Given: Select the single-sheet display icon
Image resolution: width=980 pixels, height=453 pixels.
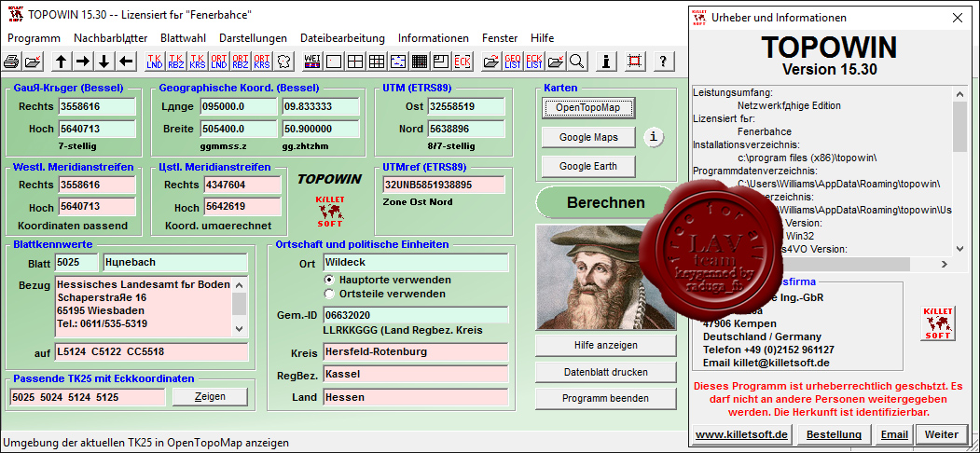Looking at the screenshot, I should (x=334, y=62).
